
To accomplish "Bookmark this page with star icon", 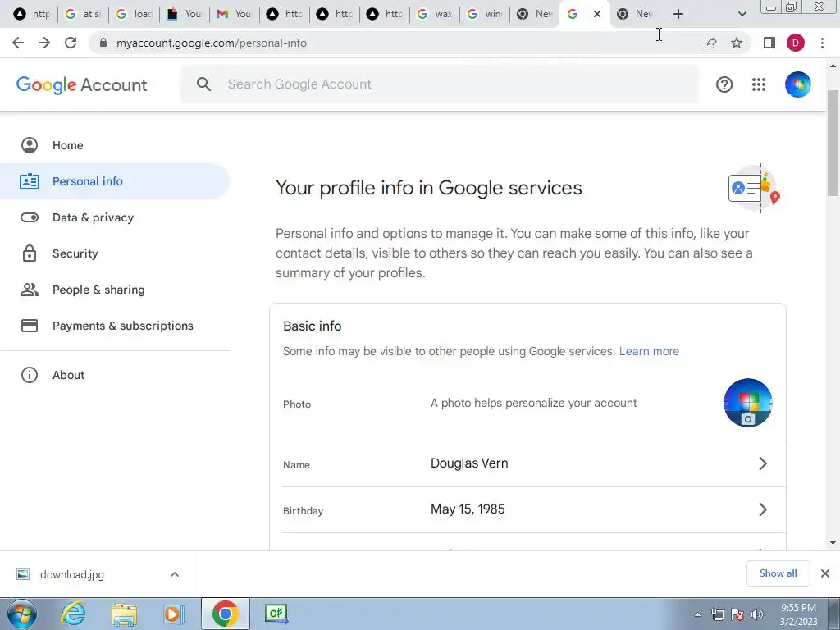I will tap(737, 43).
